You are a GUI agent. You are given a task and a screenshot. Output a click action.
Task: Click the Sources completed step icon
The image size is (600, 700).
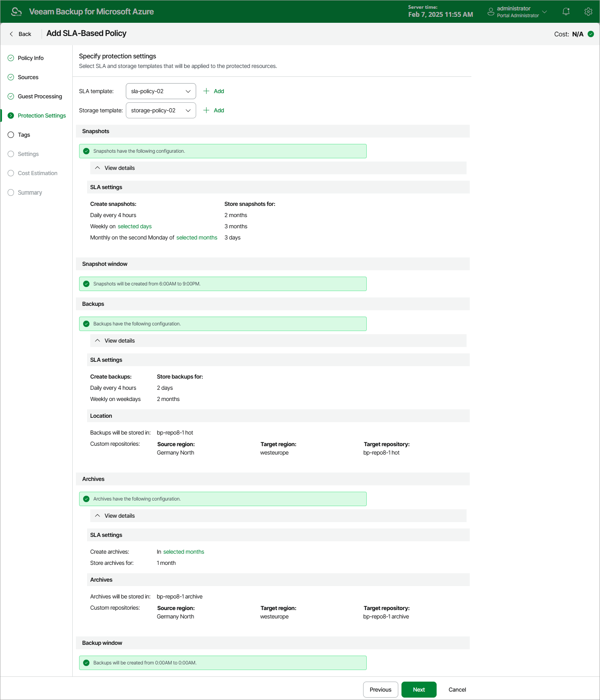tap(11, 77)
